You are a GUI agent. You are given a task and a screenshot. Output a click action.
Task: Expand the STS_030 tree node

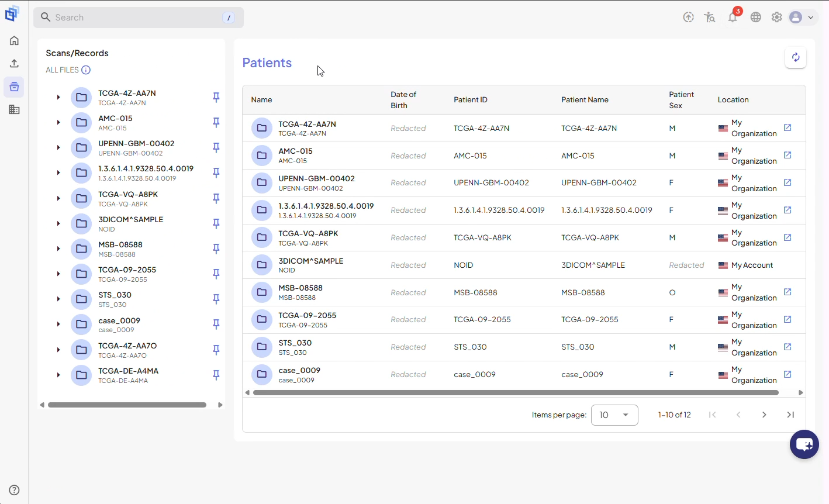point(58,299)
